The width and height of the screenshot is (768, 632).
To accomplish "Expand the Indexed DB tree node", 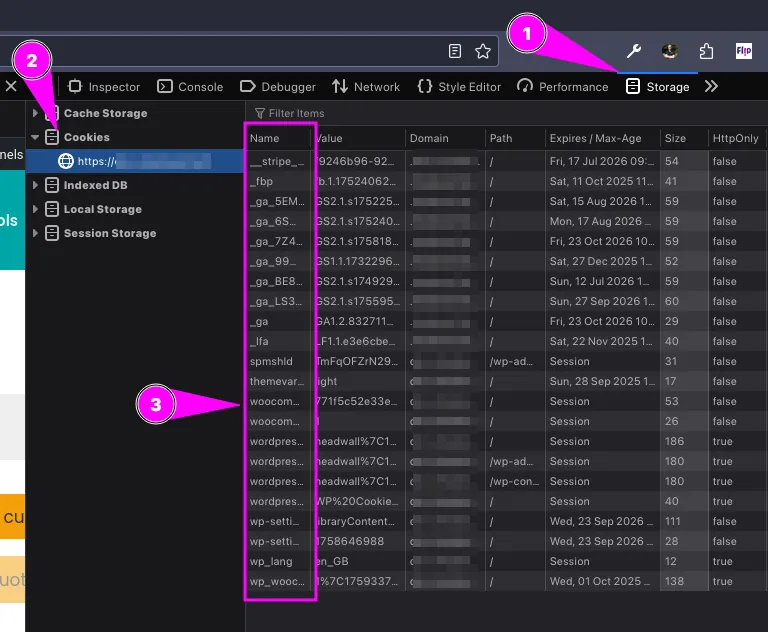I will tap(36, 185).
